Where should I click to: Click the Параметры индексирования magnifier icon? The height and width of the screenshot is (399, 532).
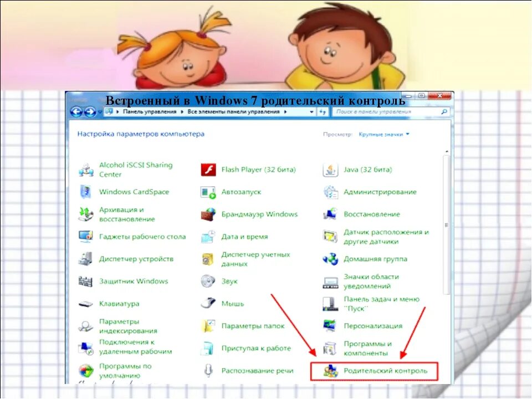coord(85,326)
